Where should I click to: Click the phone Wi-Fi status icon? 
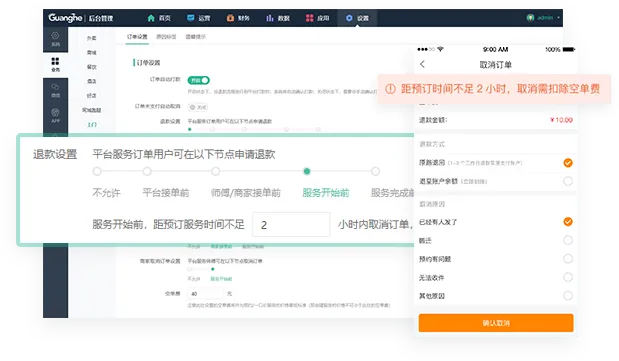point(441,49)
